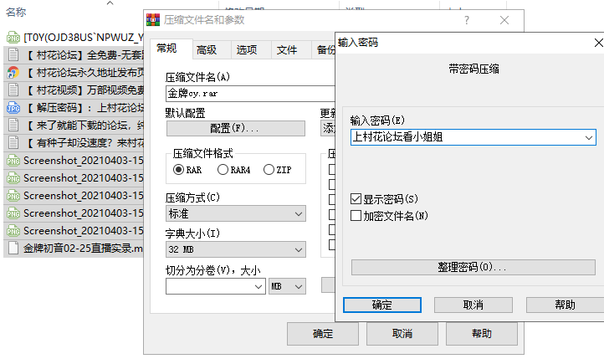The height and width of the screenshot is (364, 604).
Task: Enable the 加密文件名 checkbox
Action: [357, 216]
